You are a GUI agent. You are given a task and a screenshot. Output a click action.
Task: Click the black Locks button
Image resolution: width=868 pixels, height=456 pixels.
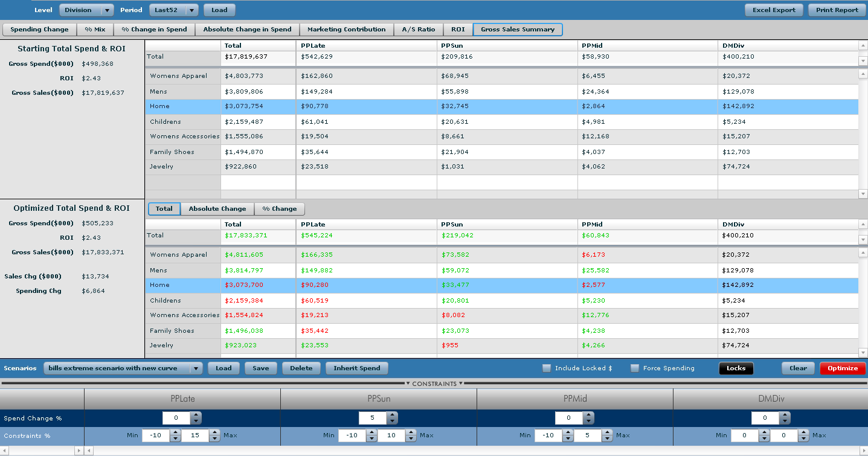[736, 368]
